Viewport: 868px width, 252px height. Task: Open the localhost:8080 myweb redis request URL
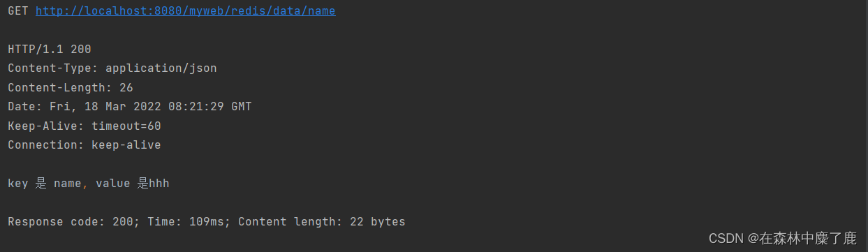pyautogui.click(x=185, y=11)
